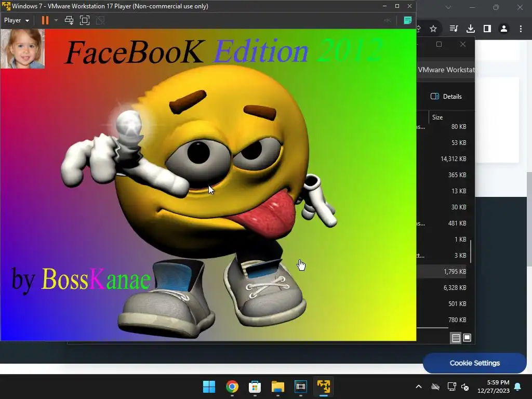Open the green notes icon in VMware toolbar
The width and height of the screenshot is (532, 399).
tap(407, 20)
